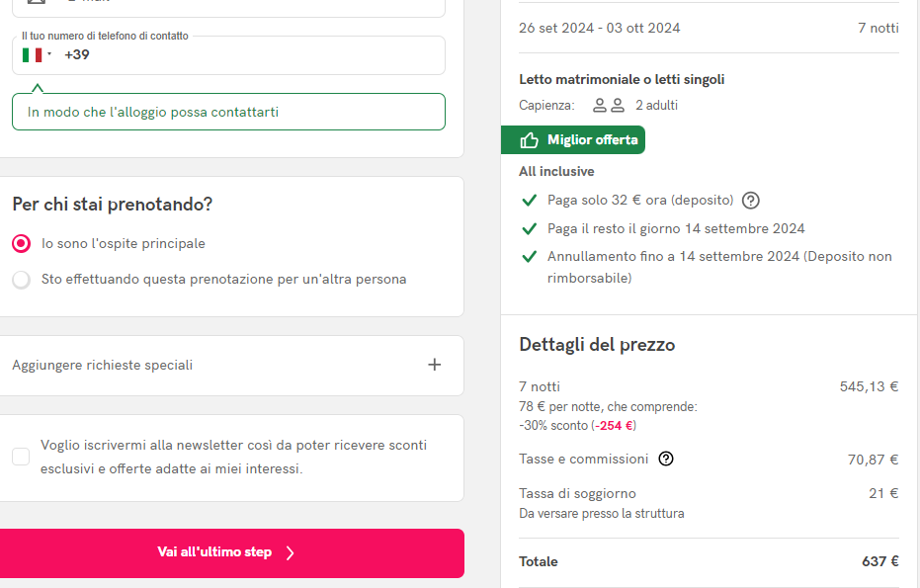Click 'Aggiungere richieste speciali' label text
920x588 pixels.
click(x=103, y=365)
